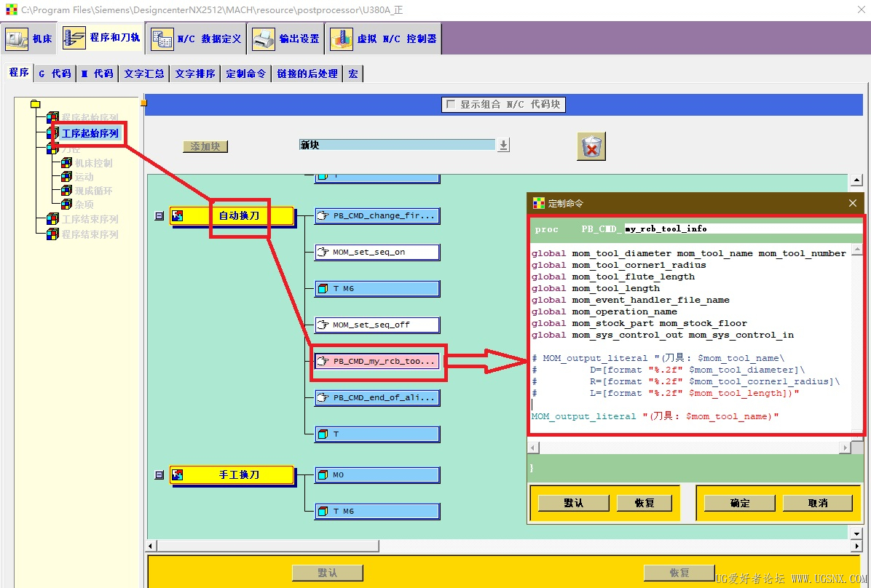Select MOM_set_seq_off command block

click(378, 325)
